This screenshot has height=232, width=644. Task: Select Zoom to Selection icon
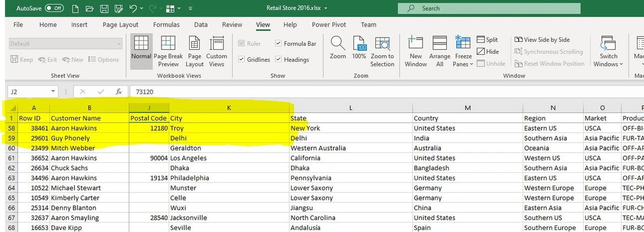click(x=382, y=44)
